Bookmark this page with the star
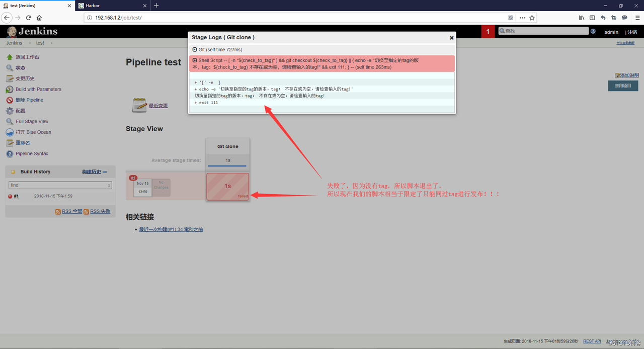The height and width of the screenshot is (349, 644). point(532,18)
